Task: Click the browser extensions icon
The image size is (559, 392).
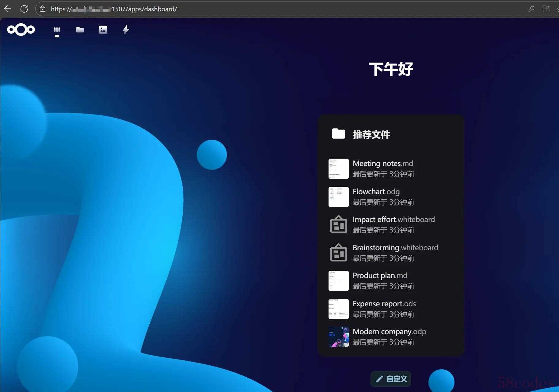Action: pyautogui.click(x=546, y=9)
